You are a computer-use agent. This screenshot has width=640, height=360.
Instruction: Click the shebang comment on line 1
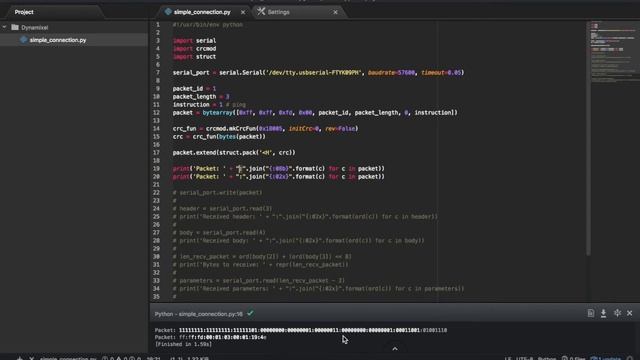208,24
